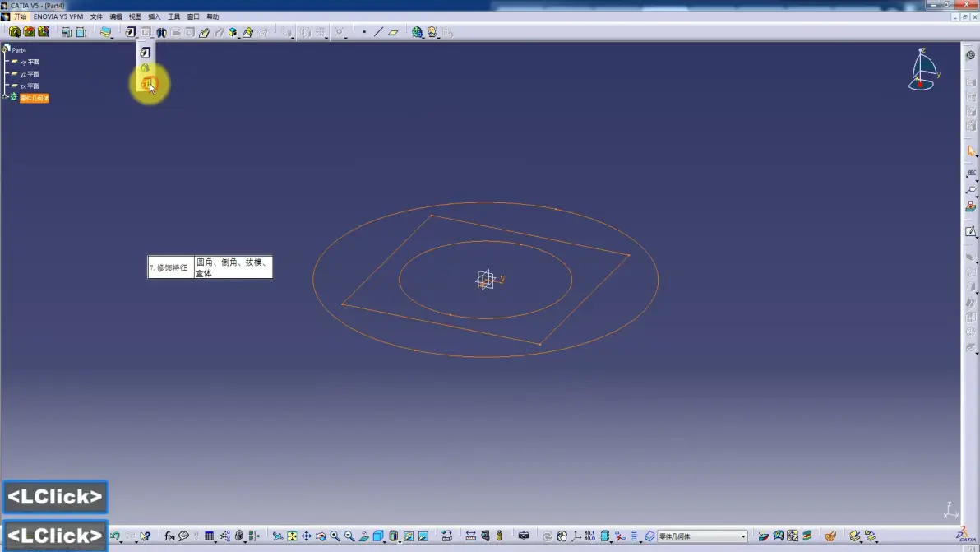Select the Line creation tool

[x=379, y=32]
